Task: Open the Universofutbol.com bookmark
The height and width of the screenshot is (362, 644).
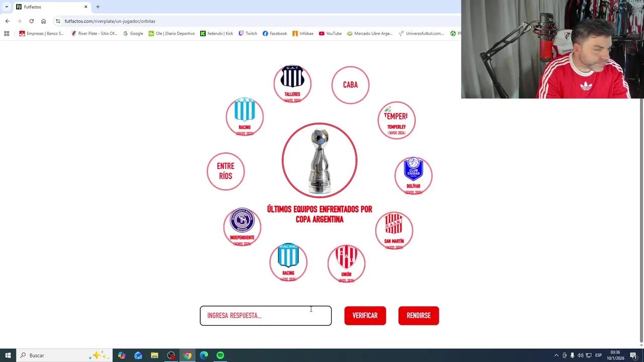Action: coord(421,34)
